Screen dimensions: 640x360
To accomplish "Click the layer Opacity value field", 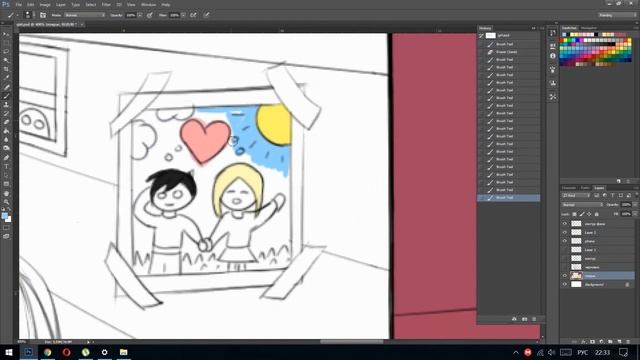I will click(x=626, y=204).
